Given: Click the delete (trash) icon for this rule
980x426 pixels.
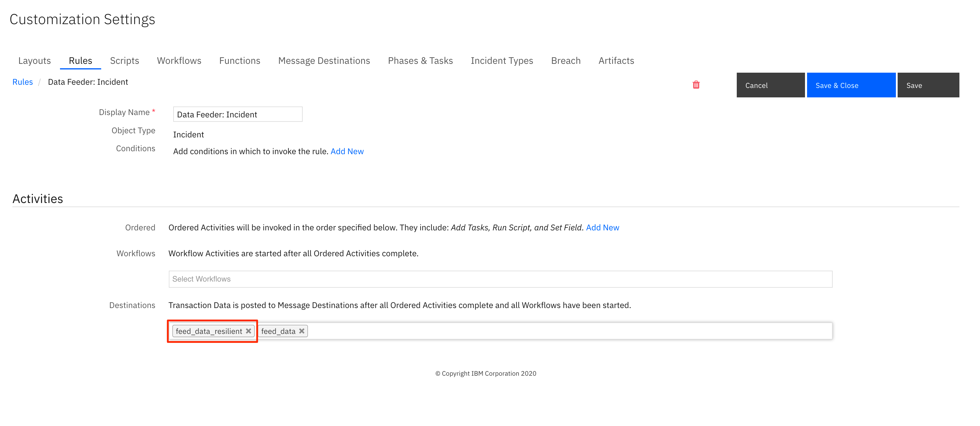Looking at the screenshot, I should pyautogui.click(x=696, y=84).
